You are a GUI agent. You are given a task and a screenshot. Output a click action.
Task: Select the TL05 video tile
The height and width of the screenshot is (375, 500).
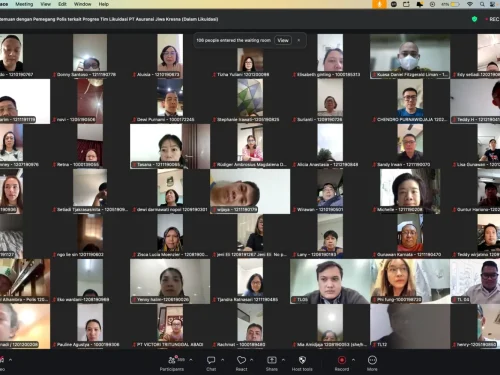[x=330, y=281]
